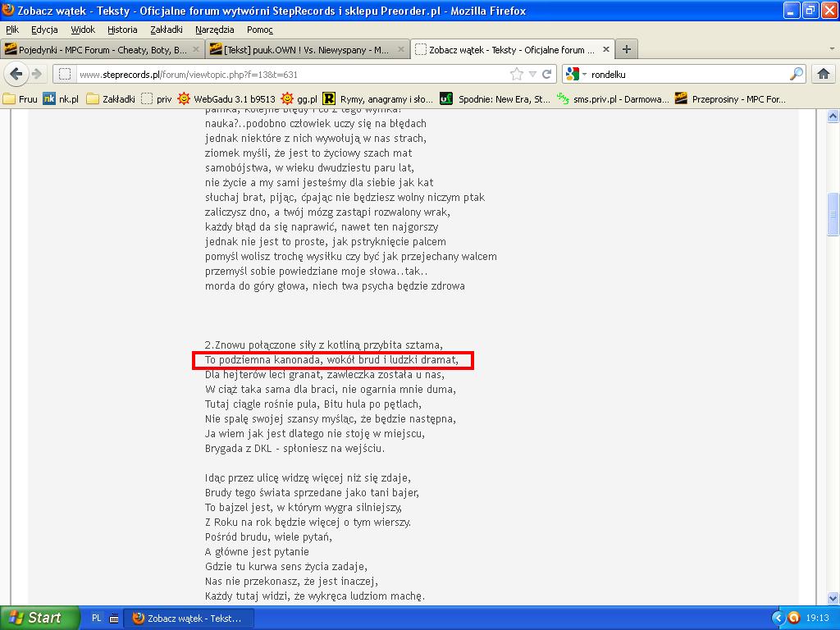Select Zobacz wątek Firefox taskbar button
The height and width of the screenshot is (630, 840).
click(x=189, y=619)
